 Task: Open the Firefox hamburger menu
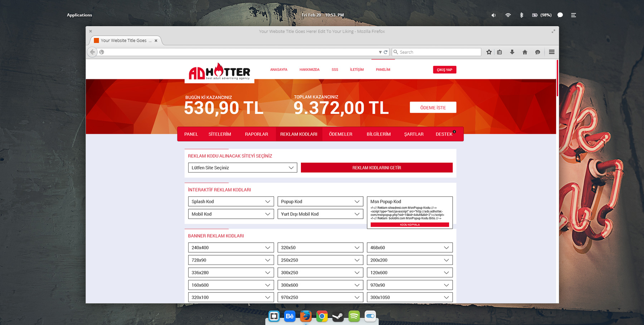click(552, 52)
